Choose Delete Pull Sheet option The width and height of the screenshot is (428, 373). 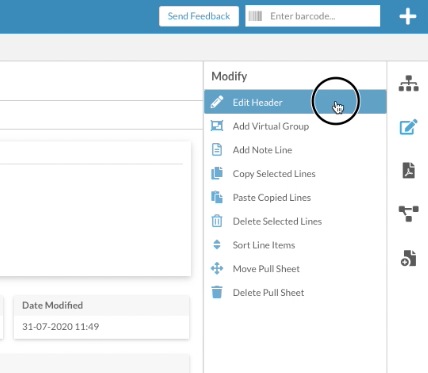click(295, 292)
